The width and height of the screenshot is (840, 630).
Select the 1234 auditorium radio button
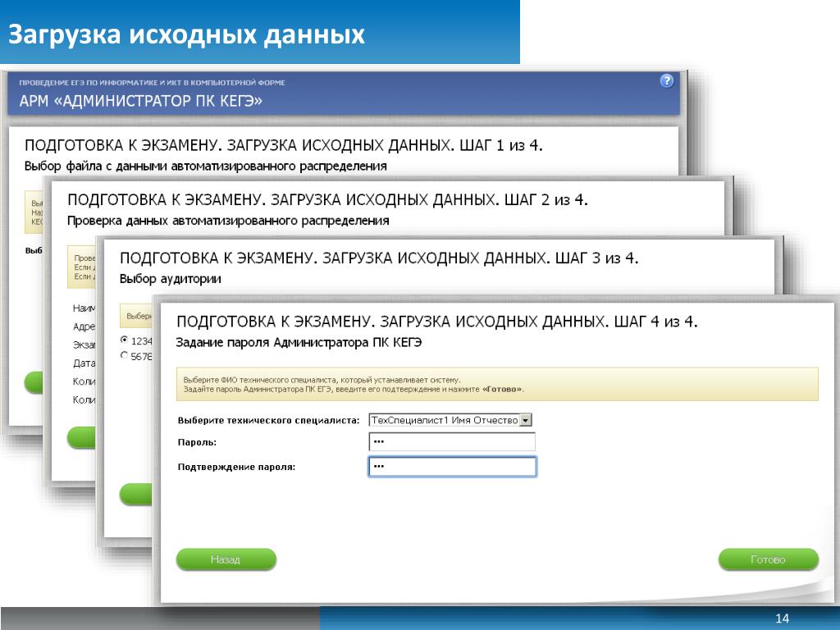[x=125, y=340]
